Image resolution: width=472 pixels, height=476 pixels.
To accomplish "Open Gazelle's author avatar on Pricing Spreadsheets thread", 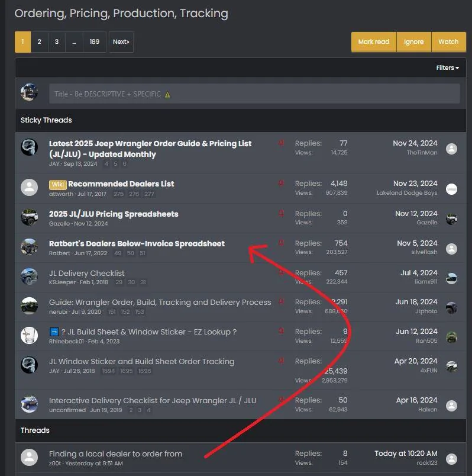I will coord(29,217).
